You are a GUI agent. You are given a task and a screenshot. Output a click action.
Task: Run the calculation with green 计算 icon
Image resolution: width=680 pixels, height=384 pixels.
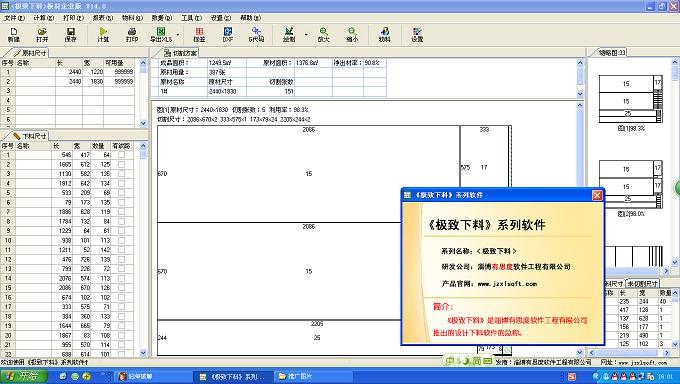point(103,35)
